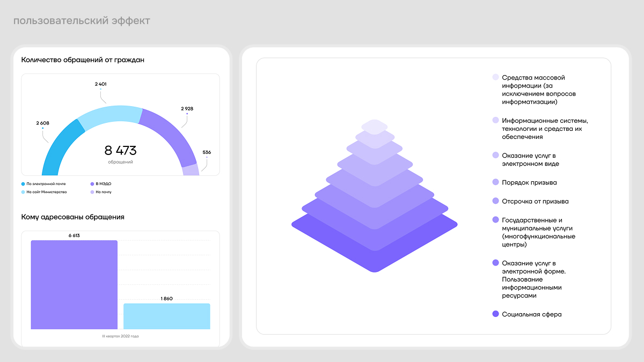
Task: Select the «Порядок призыва» legend item
Action: pos(529,182)
